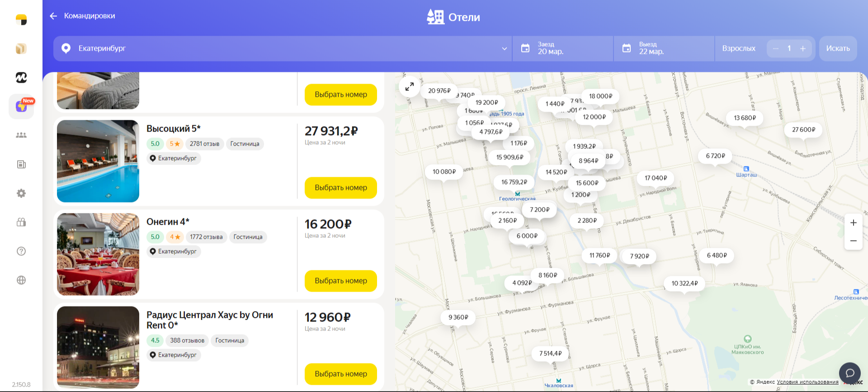This screenshot has height=392, width=868.
Task: Choose room for the topmost partial hotel card
Action: 341,94
